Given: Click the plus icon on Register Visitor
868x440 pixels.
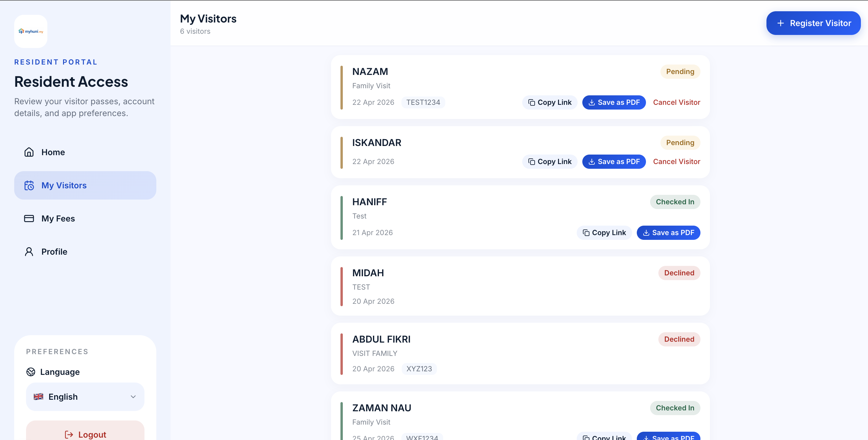Looking at the screenshot, I should (x=780, y=23).
